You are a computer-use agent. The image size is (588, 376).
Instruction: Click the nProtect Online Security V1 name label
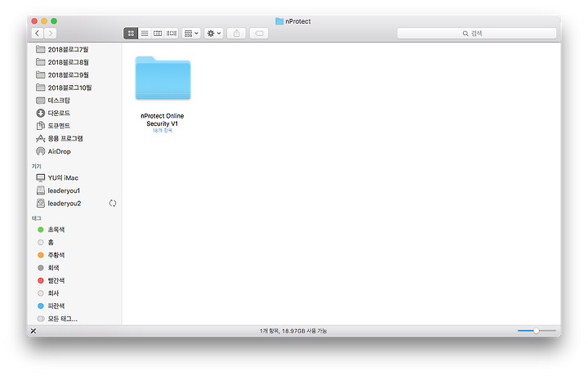point(163,119)
